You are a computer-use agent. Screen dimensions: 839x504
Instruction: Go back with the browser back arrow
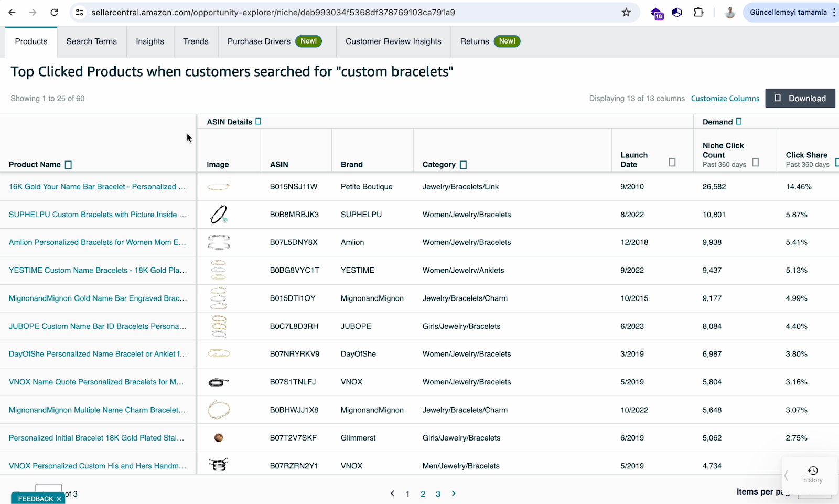coord(12,12)
